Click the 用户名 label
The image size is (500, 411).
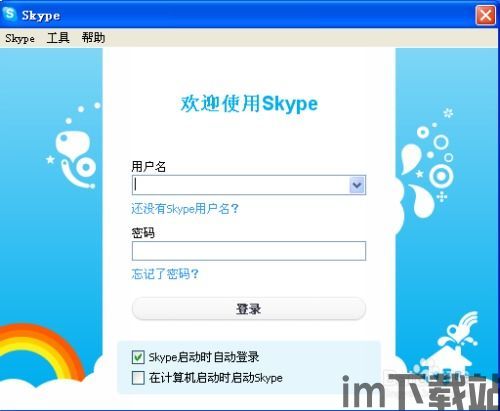[x=149, y=166]
